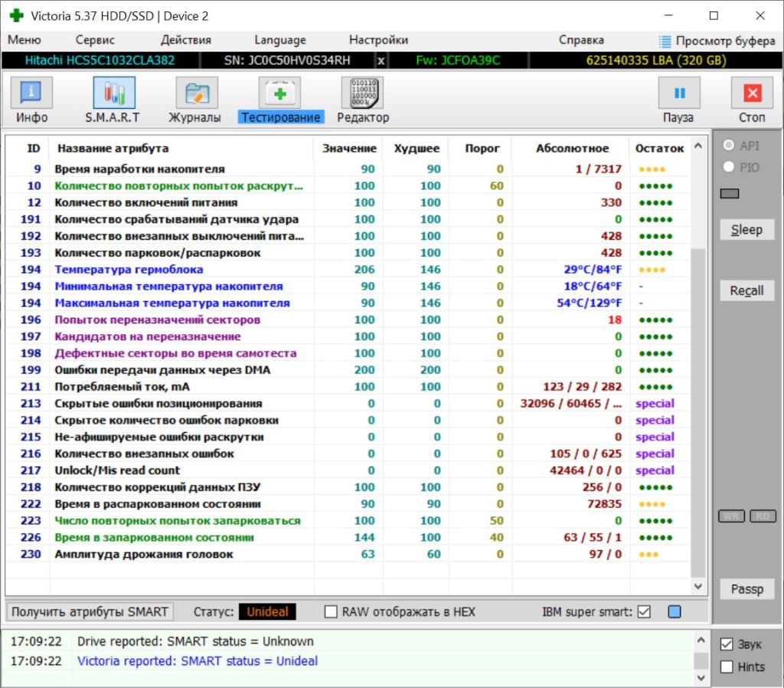Click the SMART table scroll up arrow
The image size is (784, 688).
(698, 146)
